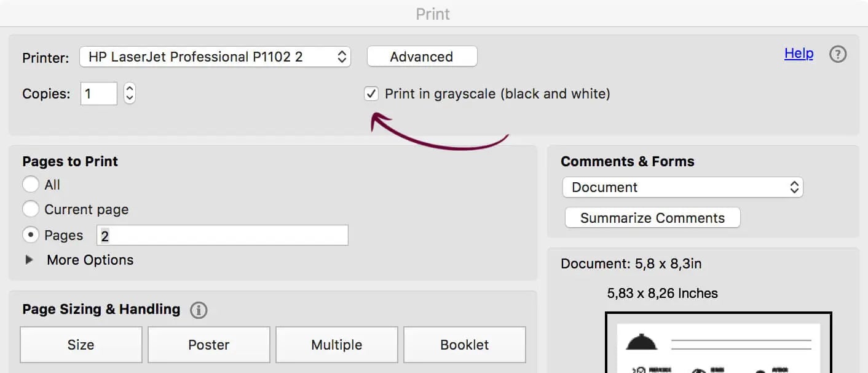Select the Current page radio button
868x373 pixels.
click(x=31, y=209)
